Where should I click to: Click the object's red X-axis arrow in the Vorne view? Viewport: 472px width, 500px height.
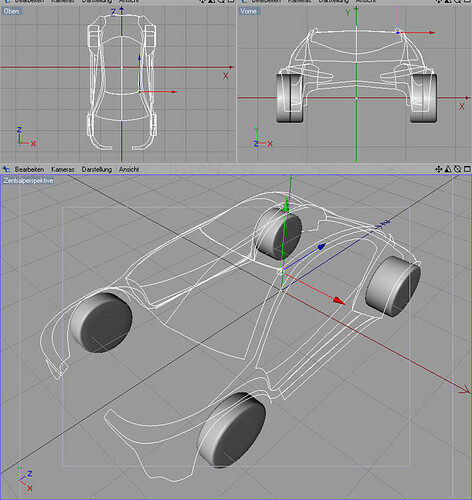432,33
